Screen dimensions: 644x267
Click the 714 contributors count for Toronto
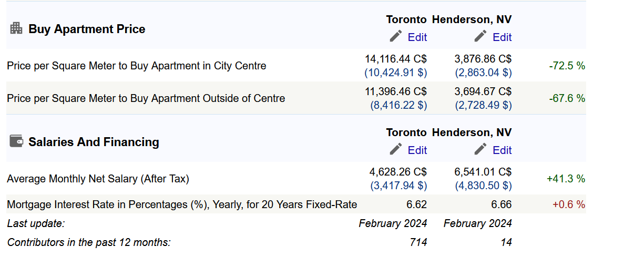click(418, 242)
